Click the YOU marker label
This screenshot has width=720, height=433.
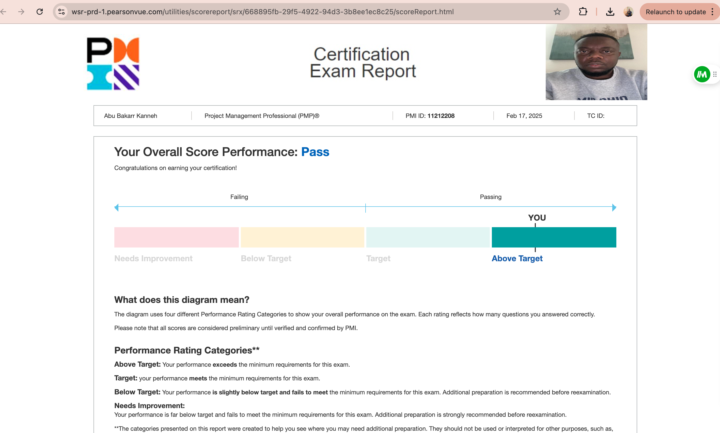pos(537,218)
